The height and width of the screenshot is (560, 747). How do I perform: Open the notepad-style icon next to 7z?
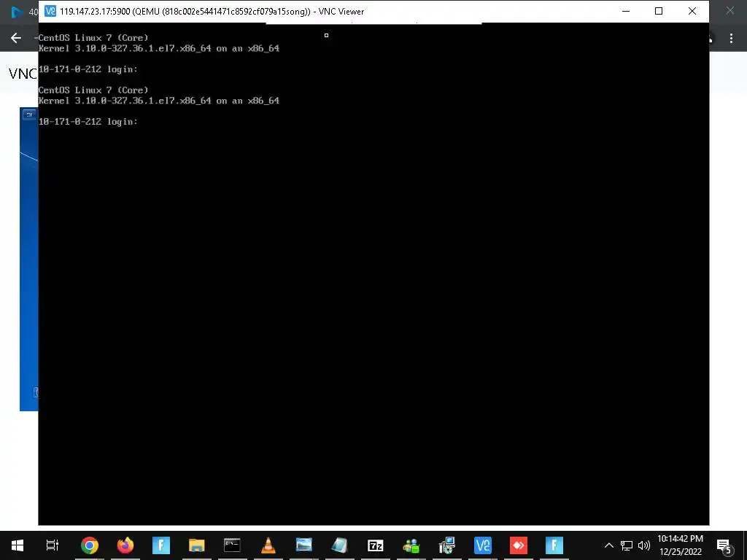[x=340, y=545]
